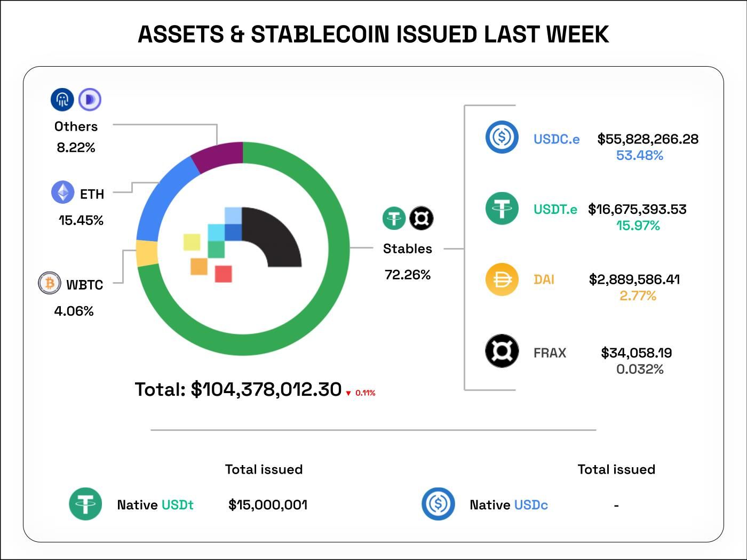Click the purple D icon above Others

pyautogui.click(x=90, y=99)
